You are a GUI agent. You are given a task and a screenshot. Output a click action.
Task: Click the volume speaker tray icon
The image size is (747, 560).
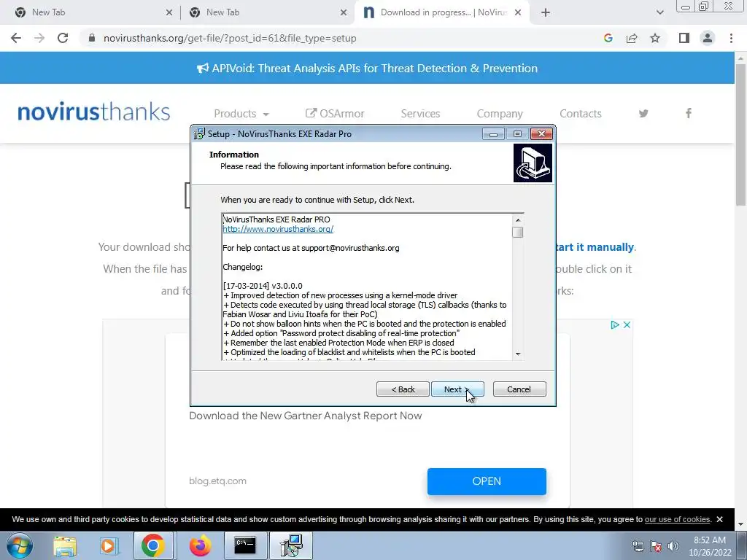[x=673, y=546]
